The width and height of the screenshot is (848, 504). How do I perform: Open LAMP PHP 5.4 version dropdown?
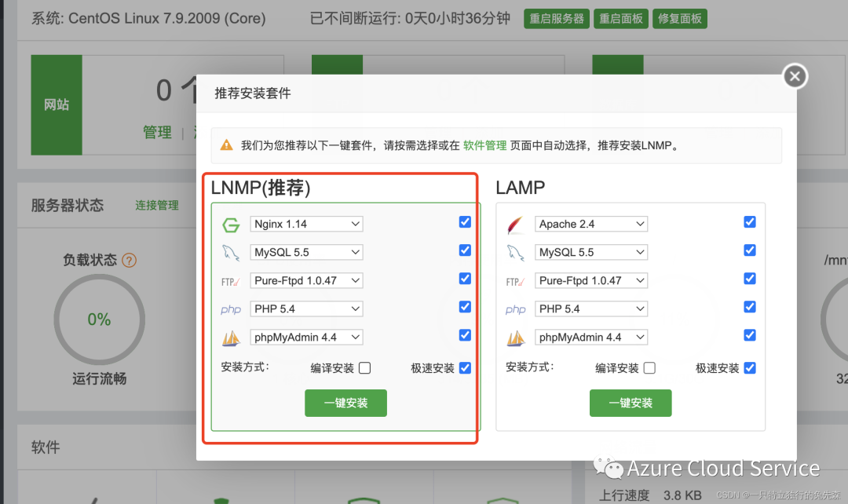click(591, 309)
